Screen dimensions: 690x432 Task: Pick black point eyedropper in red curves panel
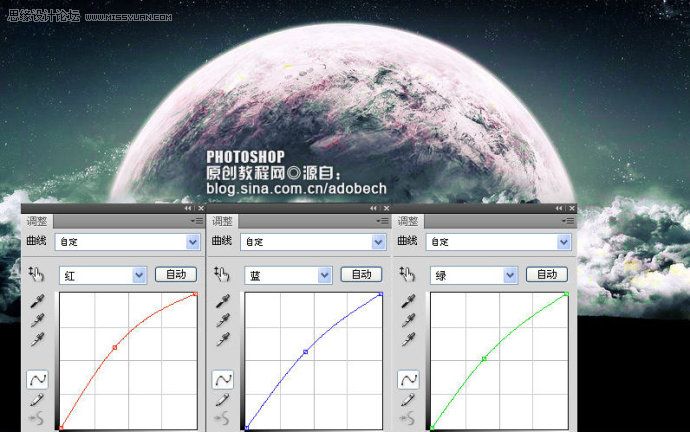37,301
